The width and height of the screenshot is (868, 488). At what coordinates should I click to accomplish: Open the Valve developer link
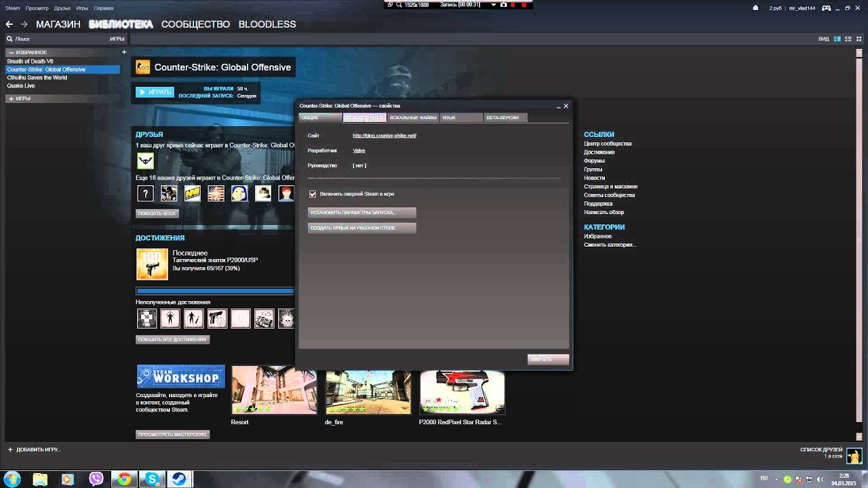pos(359,150)
